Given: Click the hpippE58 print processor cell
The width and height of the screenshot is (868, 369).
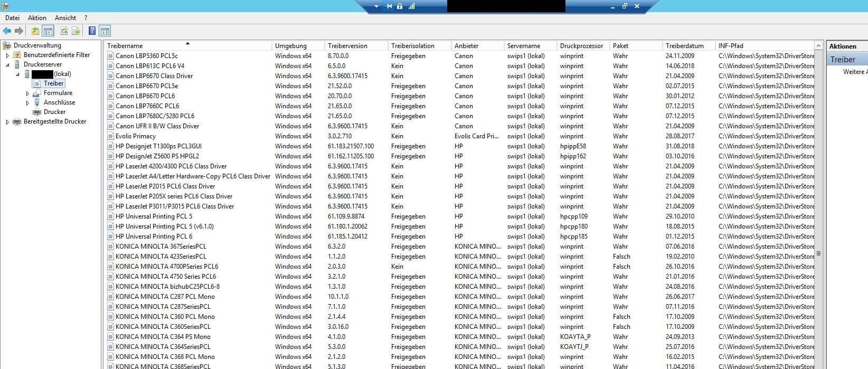Looking at the screenshot, I should click(x=573, y=146).
